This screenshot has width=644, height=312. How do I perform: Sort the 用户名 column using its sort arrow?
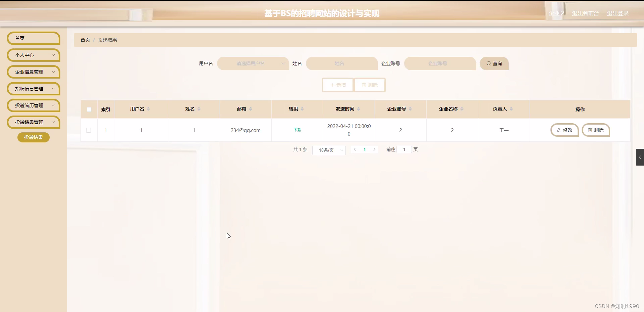tap(149, 109)
